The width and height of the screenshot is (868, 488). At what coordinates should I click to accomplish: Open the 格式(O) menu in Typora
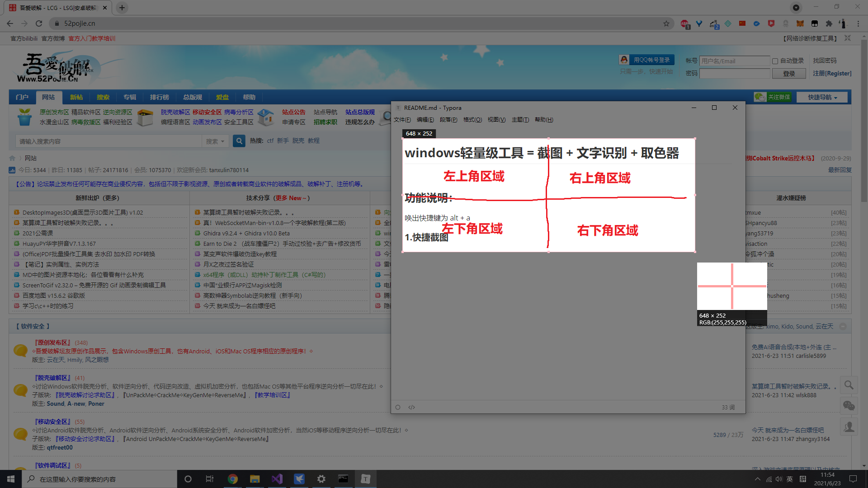(472, 120)
